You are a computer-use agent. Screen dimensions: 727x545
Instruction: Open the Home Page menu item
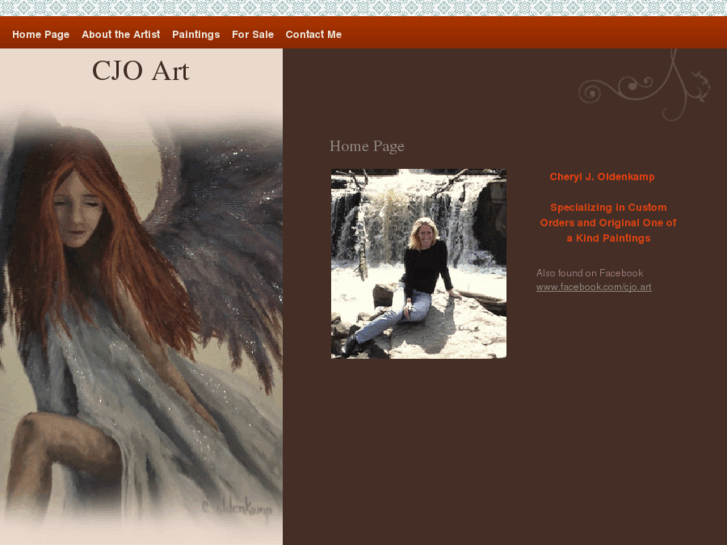[x=41, y=34]
